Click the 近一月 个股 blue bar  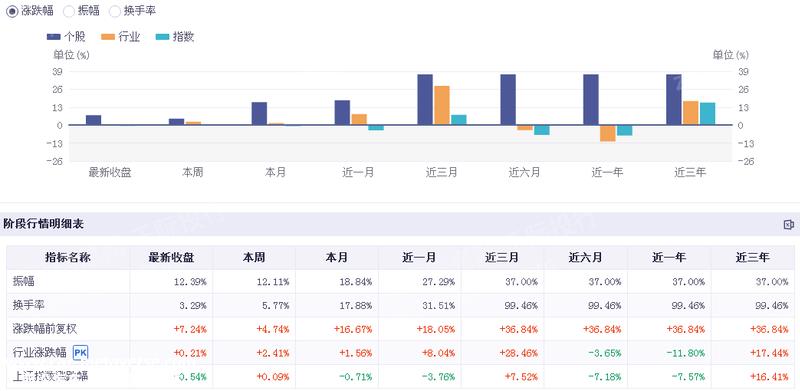(x=342, y=113)
